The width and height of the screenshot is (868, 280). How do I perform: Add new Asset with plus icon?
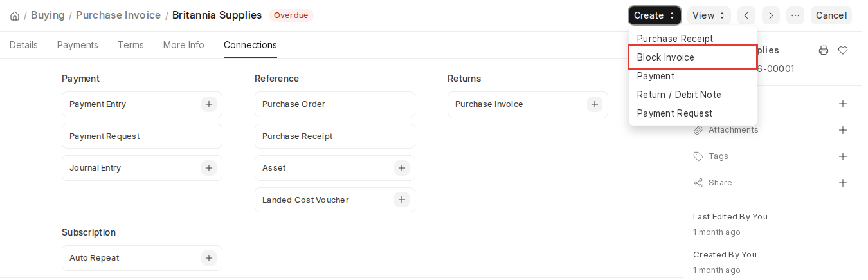point(402,168)
